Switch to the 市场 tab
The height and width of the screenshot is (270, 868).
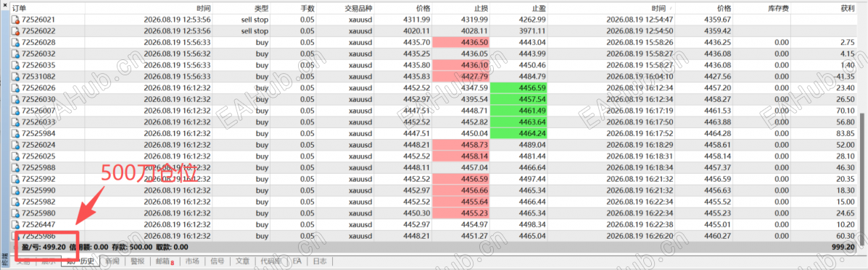pos(191,261)
